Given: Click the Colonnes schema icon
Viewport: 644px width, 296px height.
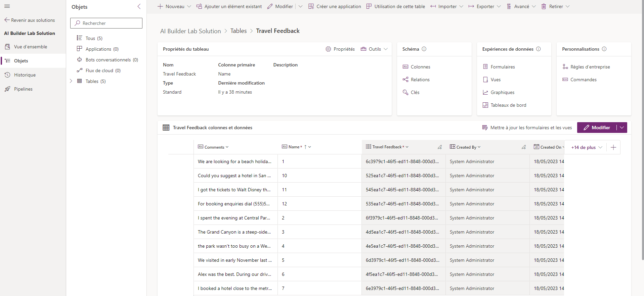Looking at the screenshot, I should coord(405,67).
